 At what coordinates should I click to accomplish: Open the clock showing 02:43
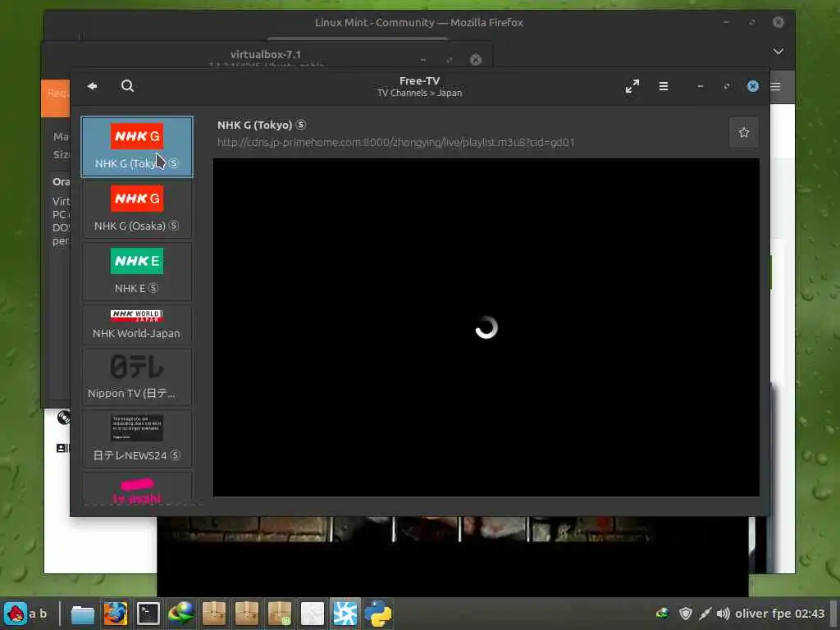click(810, 614)
